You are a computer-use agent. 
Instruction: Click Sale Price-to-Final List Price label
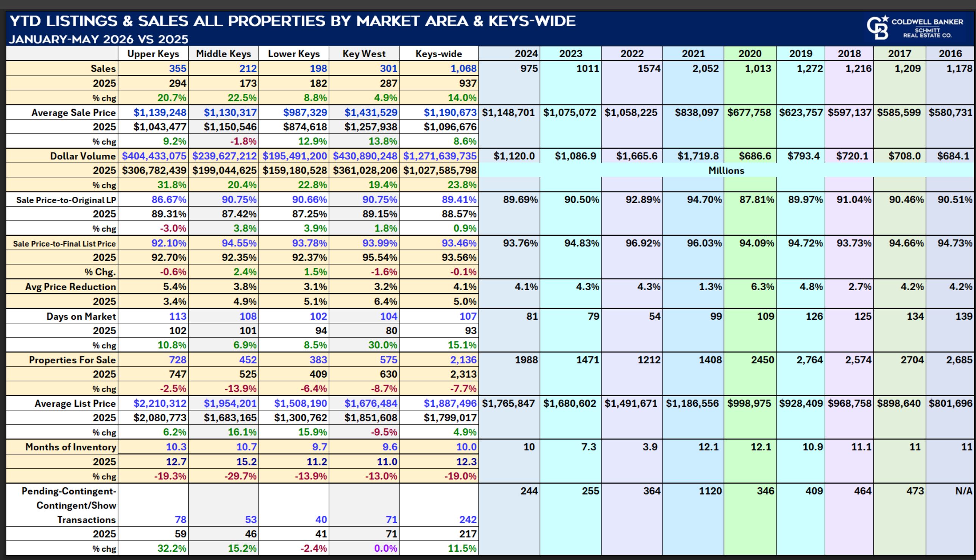point(64,243)
